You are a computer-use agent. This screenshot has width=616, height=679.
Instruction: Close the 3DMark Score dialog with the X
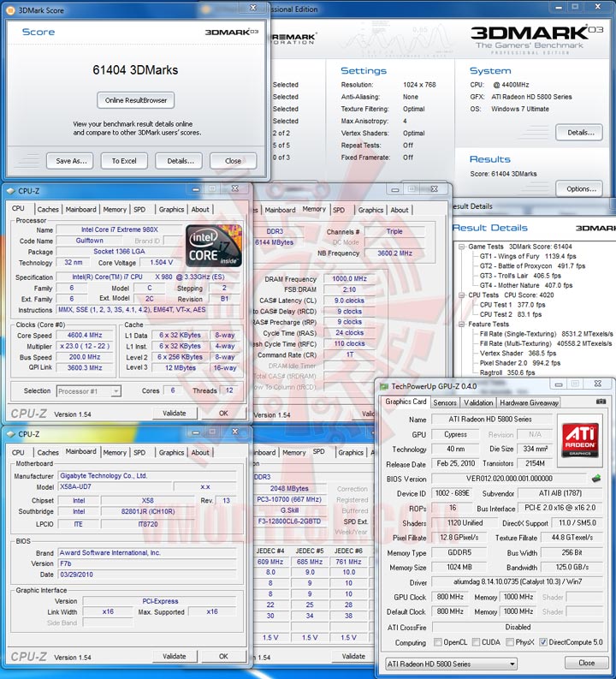[x=253, y=8]
